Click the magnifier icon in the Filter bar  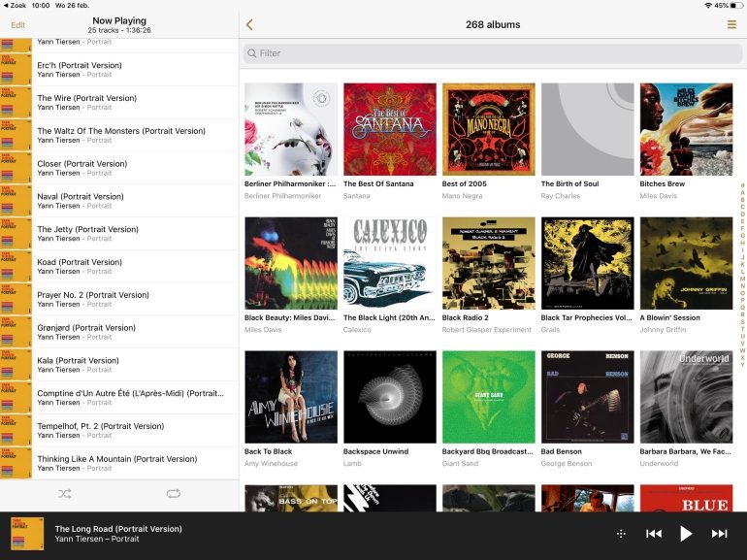251,53
